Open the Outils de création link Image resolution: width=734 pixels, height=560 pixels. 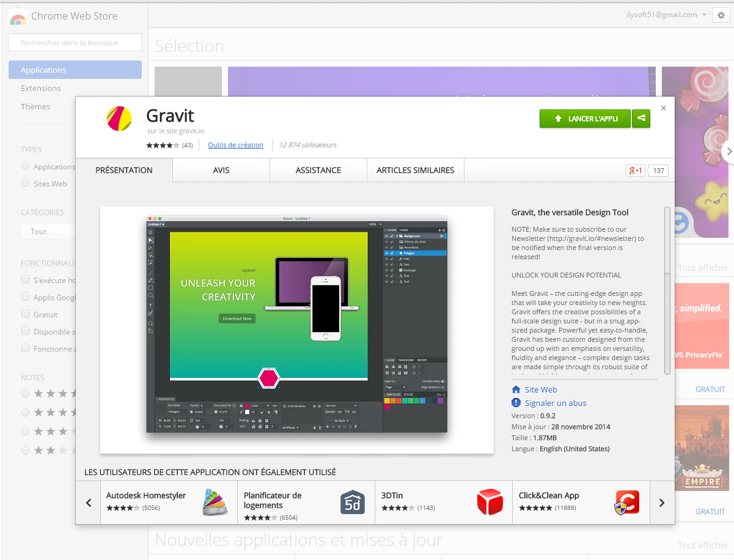coord(235,145)
